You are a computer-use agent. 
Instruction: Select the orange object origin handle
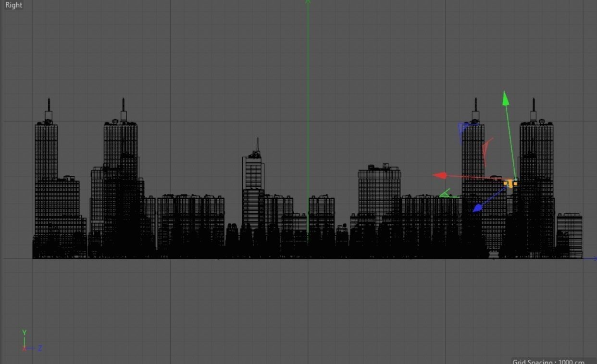510,183
